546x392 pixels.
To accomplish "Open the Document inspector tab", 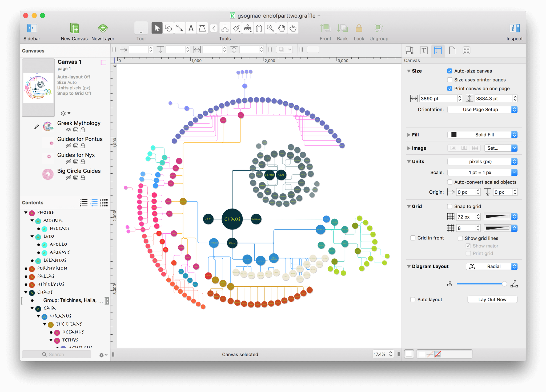I will (x=452, y=50).
